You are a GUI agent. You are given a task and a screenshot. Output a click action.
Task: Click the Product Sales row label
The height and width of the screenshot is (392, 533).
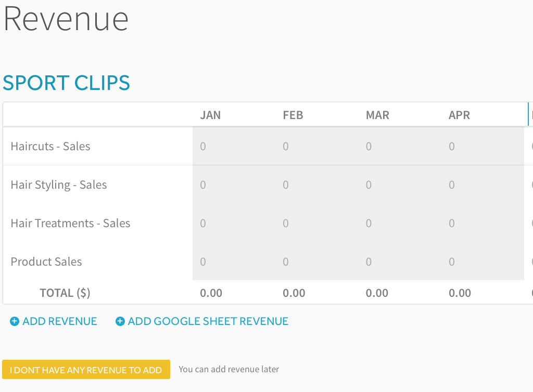[46, 262]
